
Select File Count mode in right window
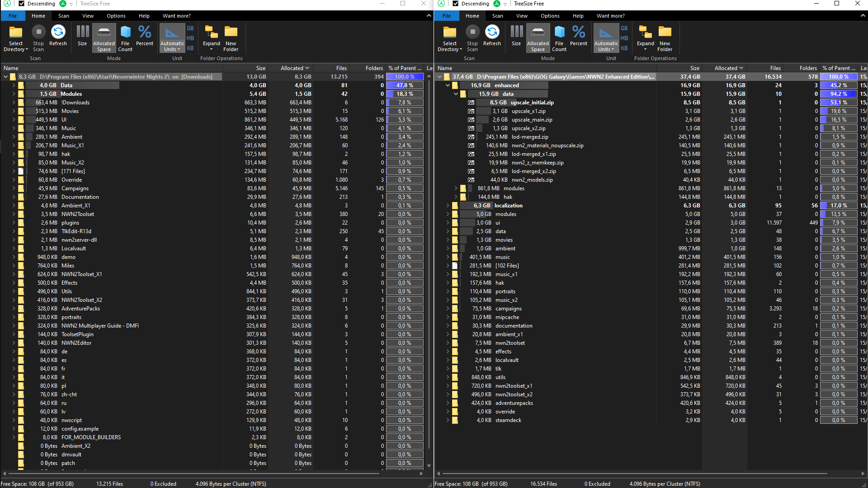coord(559,38)
